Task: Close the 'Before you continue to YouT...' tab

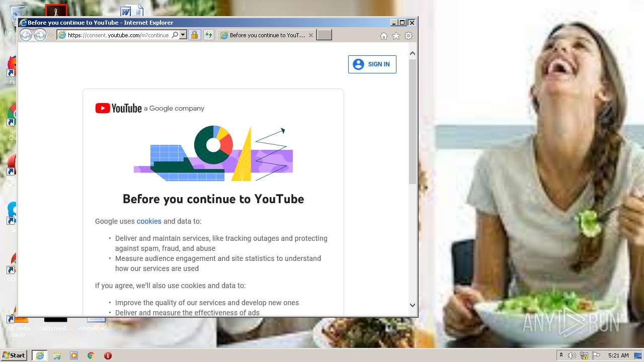Action: pyautogui.click(x=311, y=35)
